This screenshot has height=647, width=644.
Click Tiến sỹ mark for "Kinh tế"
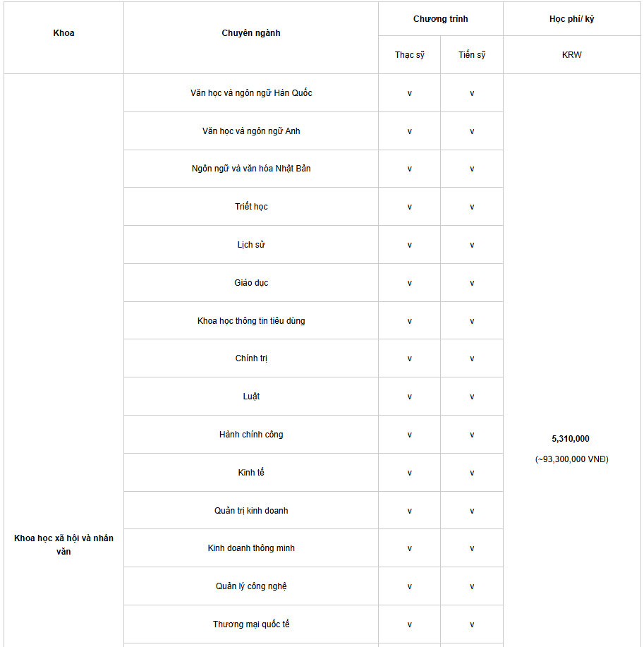[472, 473]
